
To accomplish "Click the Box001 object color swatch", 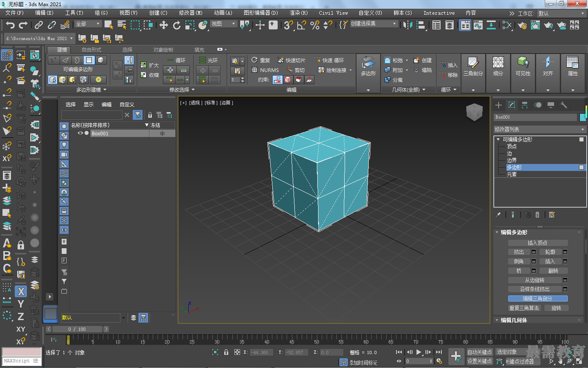I will 583,117.
